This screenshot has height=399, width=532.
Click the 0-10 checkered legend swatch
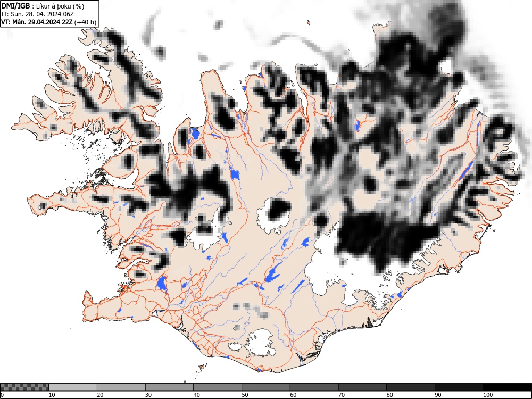click(x=24, y=387)
